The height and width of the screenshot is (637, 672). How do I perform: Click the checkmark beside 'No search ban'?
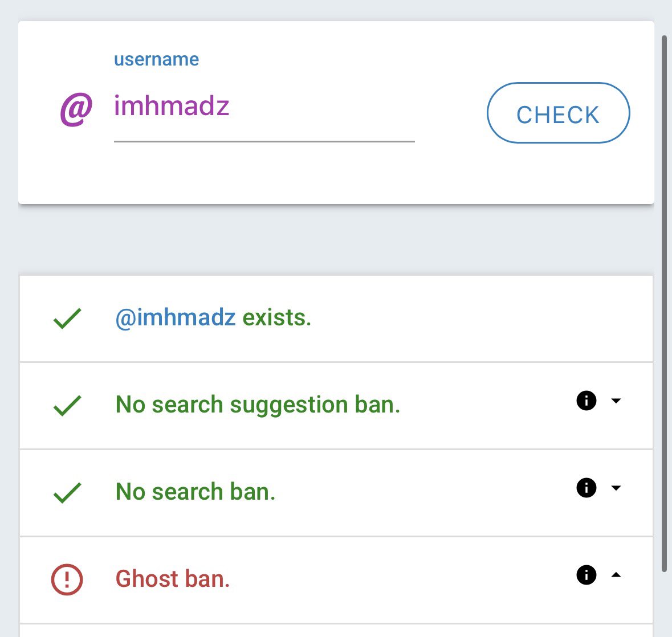pos(67,493)
